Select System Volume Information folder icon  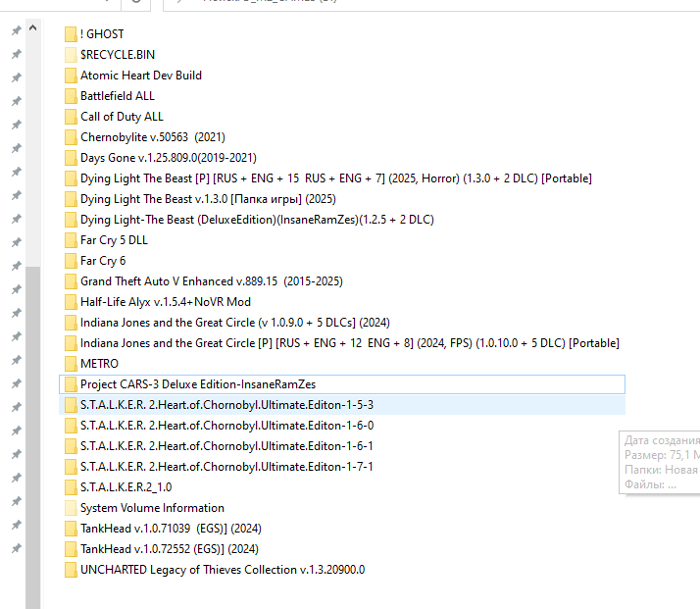[x=71, y=508]
